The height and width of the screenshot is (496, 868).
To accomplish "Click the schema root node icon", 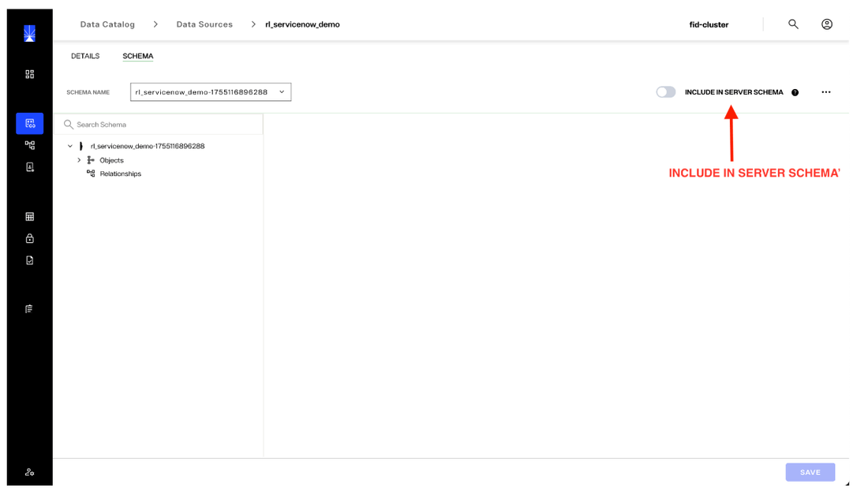I will click(81, 146).
